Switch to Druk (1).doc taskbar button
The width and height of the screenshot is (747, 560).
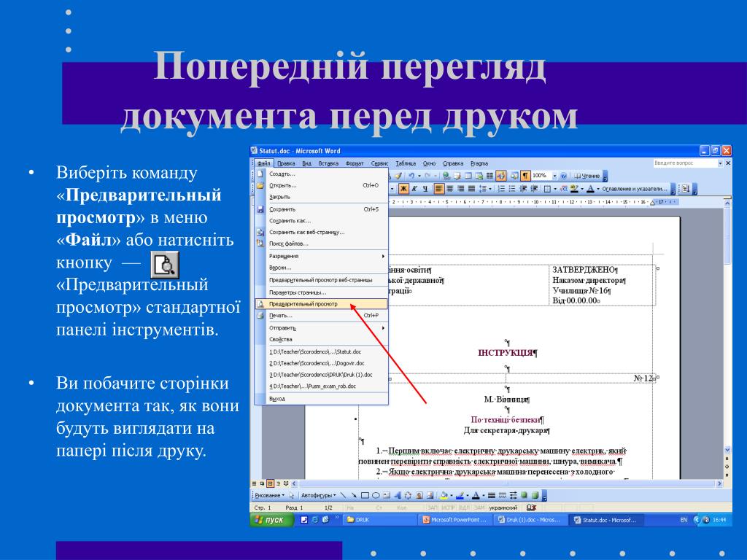(x=530, y=520)
